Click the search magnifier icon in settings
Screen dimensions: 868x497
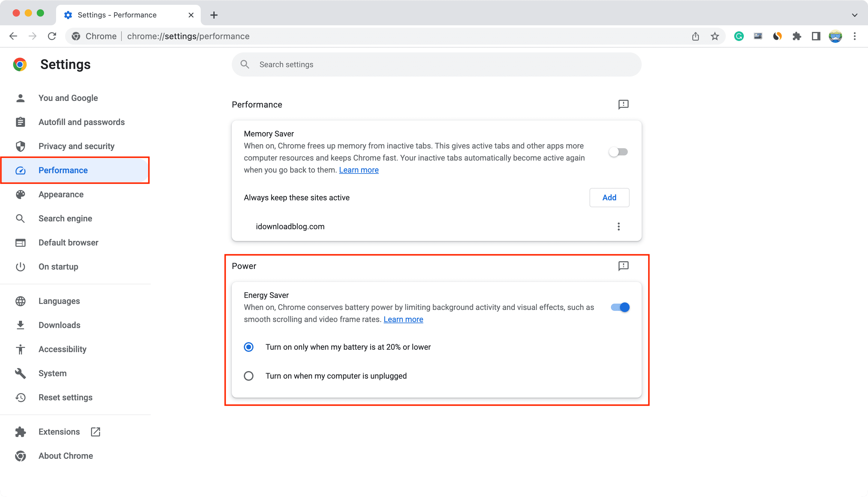pos(245,64)
